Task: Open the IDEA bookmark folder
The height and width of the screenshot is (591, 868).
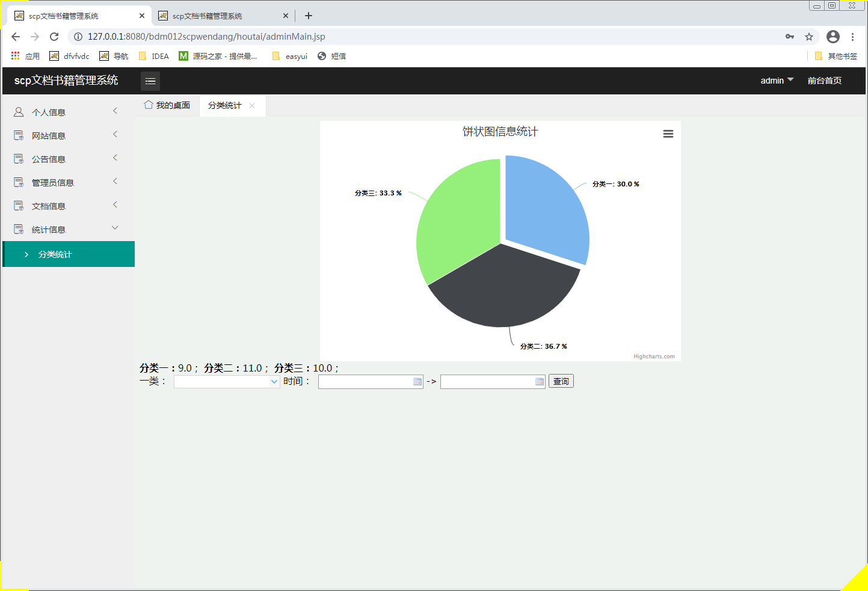Action: click(x=154, y=56)
